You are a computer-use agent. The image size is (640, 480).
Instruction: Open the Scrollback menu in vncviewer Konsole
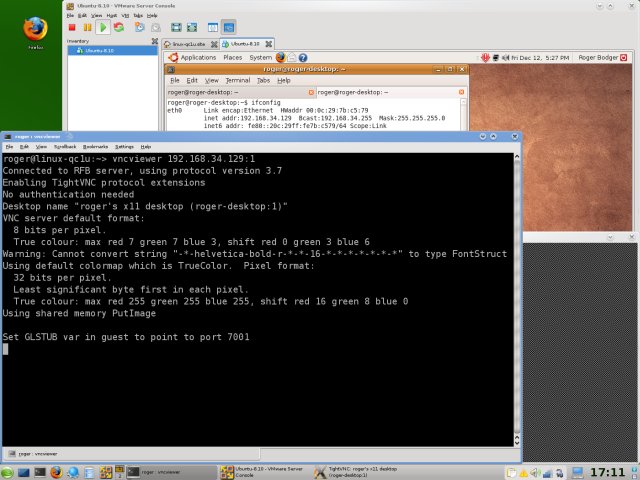(x=65, y=147)
